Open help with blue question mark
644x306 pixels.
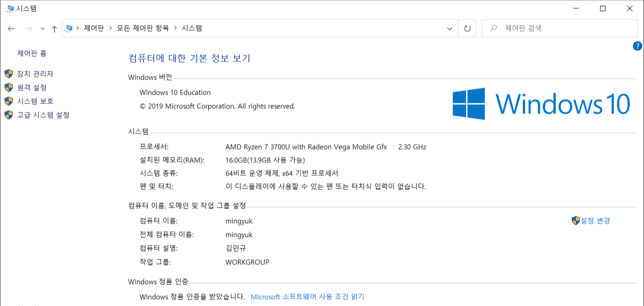[638, 46]
